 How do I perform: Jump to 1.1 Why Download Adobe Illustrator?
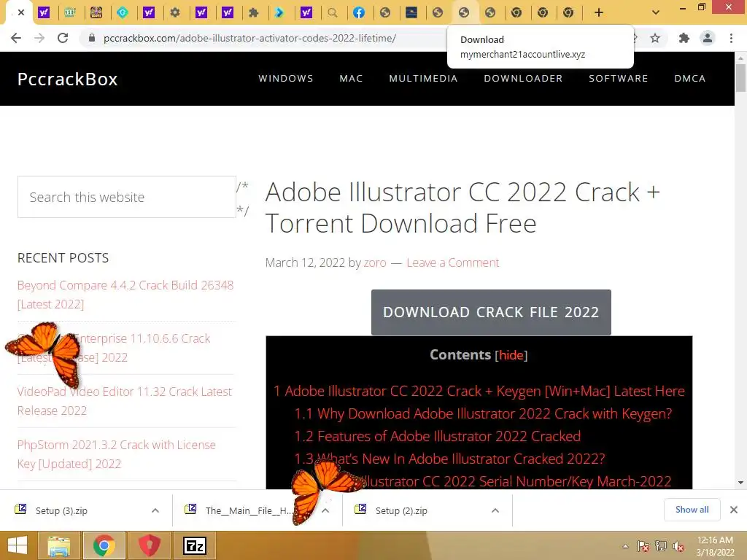[483, 414]
